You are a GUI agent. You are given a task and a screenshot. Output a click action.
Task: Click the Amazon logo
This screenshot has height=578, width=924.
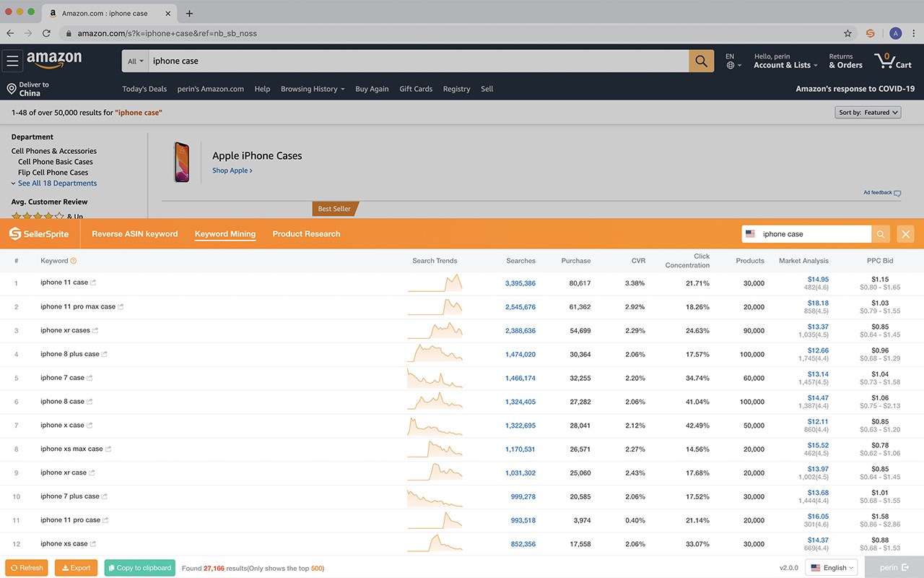(54, 60)
